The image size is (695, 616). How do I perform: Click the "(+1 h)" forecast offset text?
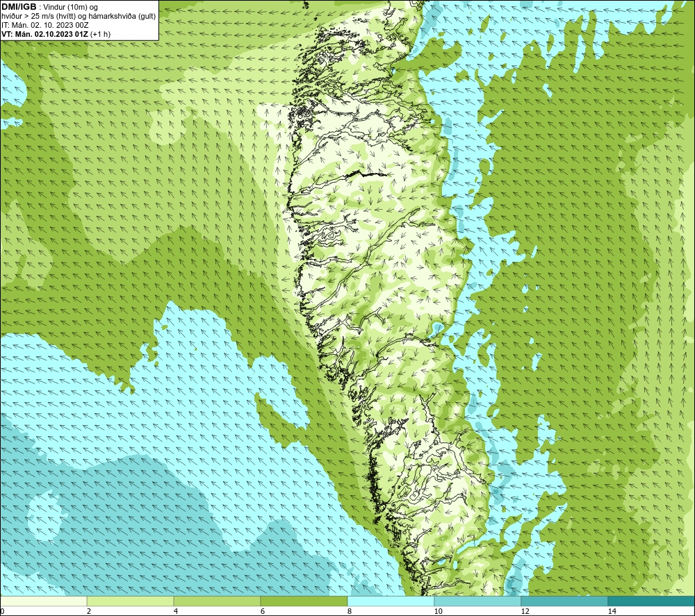tap(100, 34)
